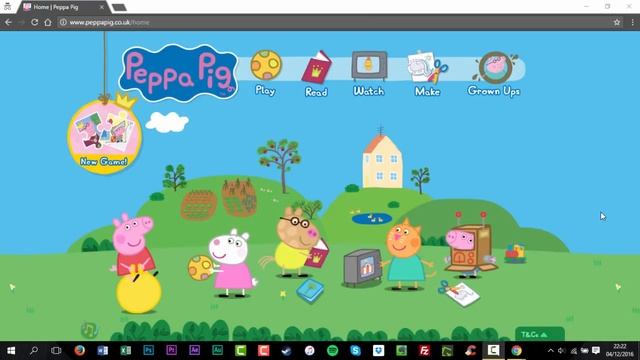Open the Watch television icon
Screen dimensions: 640x360
tap(369, 66)
